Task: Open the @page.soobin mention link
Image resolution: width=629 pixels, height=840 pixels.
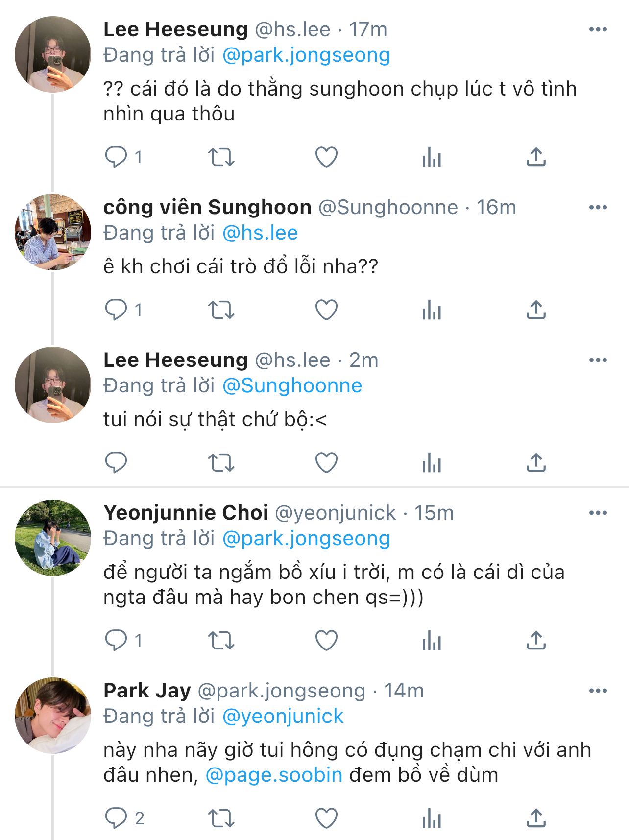Action: pyautogui.click(x=274, y=775)
